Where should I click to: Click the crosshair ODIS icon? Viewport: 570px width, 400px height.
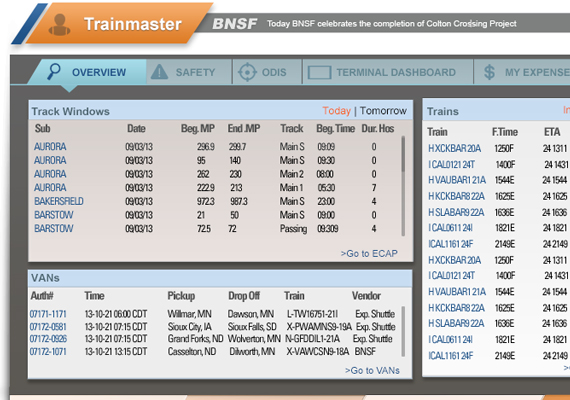247,72
